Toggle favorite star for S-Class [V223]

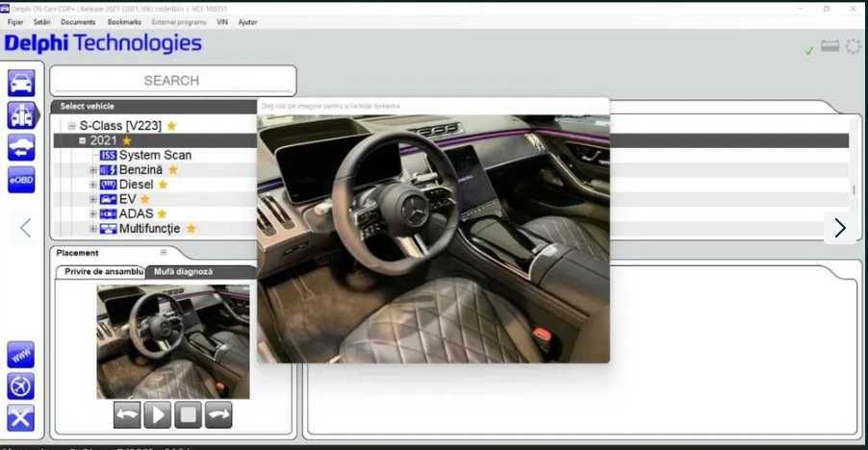click(x=171, y=126)
